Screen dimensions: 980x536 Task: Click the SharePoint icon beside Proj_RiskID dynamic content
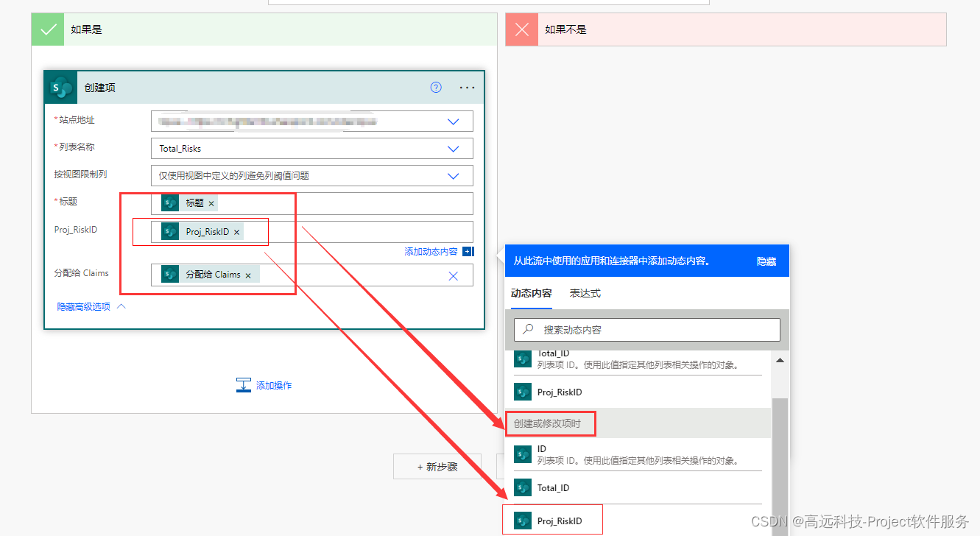click(x=523, y=519)
